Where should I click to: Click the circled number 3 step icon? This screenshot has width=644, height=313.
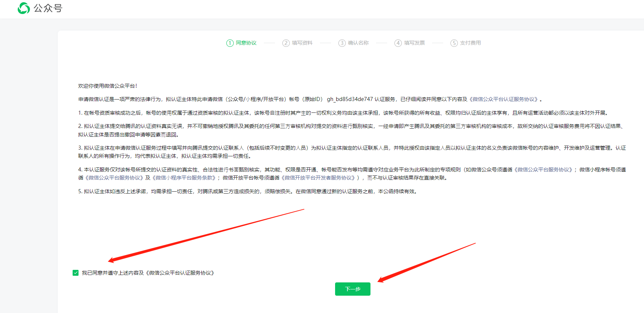point(342,43)
